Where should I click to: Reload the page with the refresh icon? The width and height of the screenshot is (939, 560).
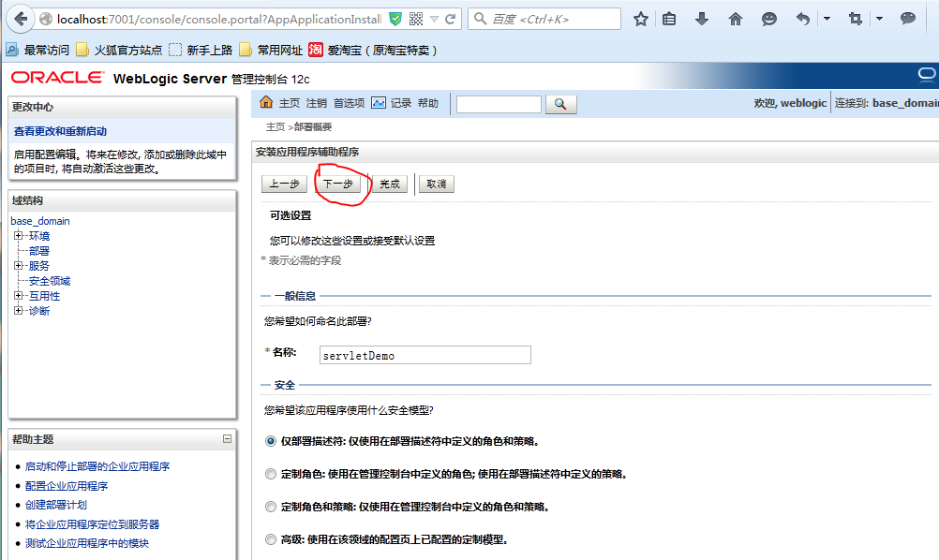pyautogui.click(x=451, y=19)
